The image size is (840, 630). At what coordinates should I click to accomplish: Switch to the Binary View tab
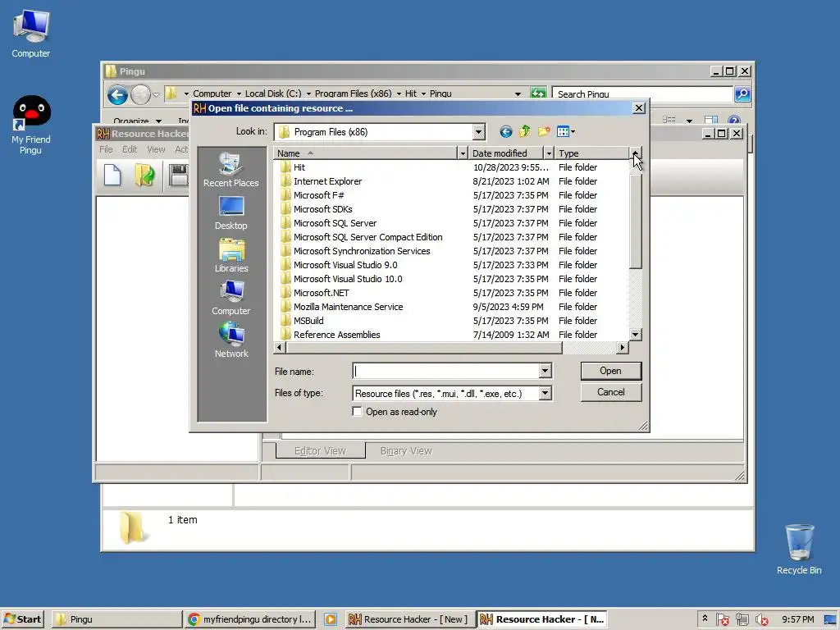(x=406, y=450)
